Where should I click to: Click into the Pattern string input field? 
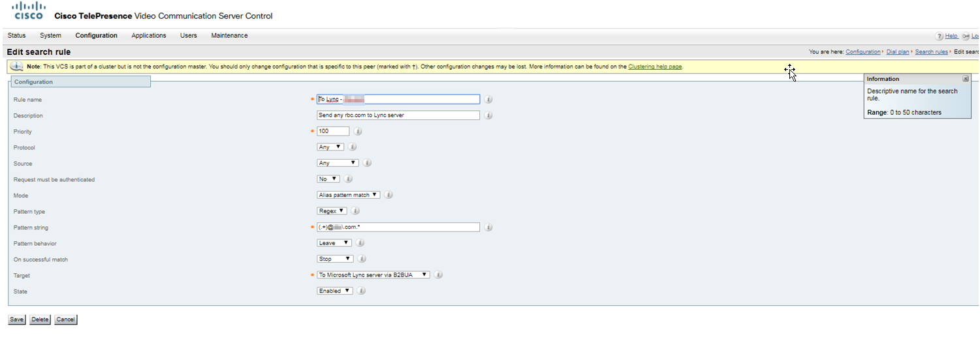pos(398,228)
